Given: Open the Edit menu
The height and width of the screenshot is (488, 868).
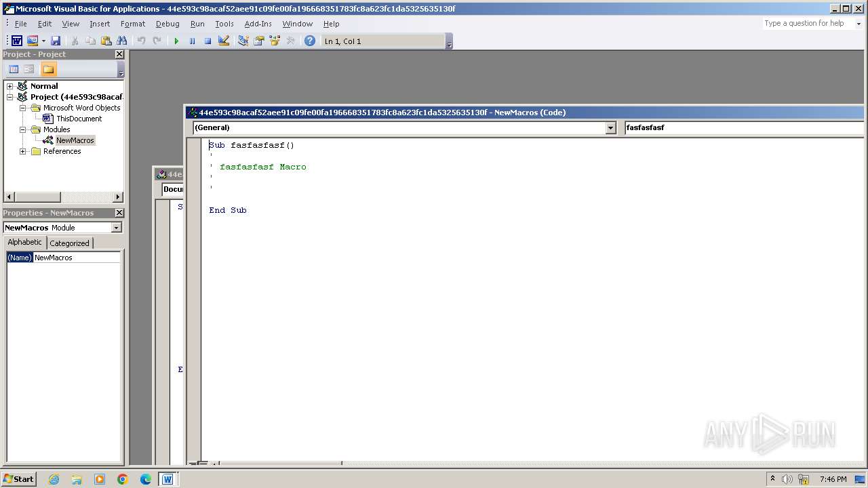Looking at the screenshot, I should (45, 24).
